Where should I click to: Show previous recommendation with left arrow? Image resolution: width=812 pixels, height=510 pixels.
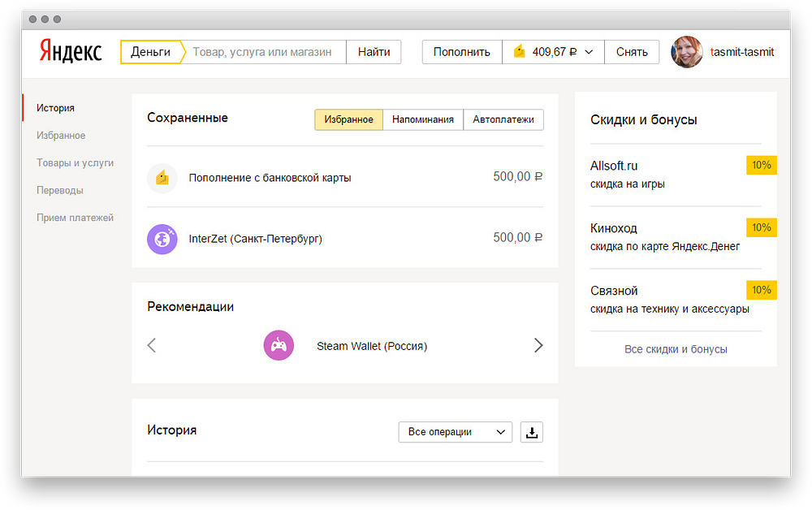(152, 345)
